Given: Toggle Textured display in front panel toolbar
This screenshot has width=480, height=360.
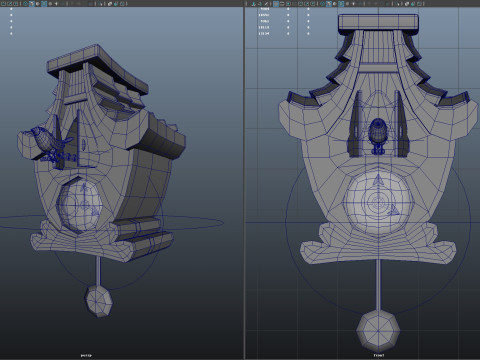Looking at the screenshot, I should [x=347, y=4].
